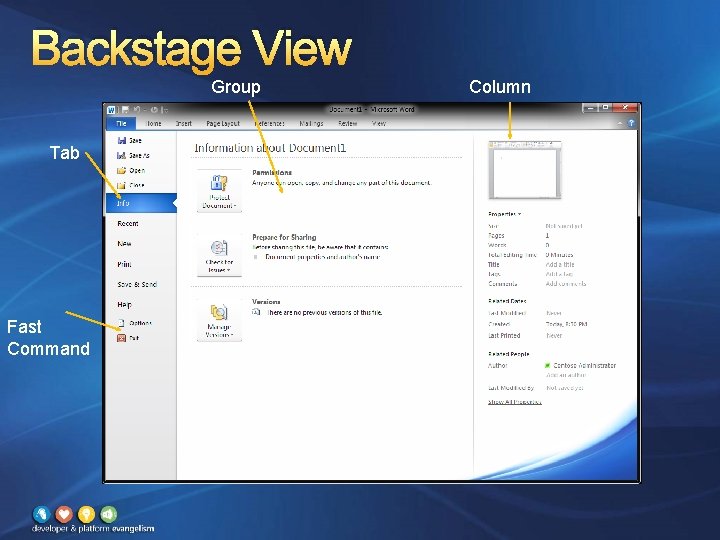Click the blue Help question mark icon
The image size is (720, 540).
631,123
